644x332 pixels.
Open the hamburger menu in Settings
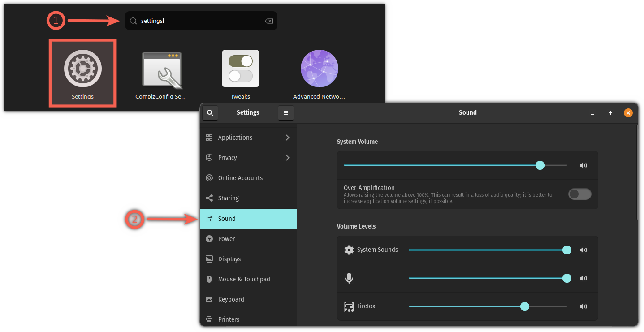point(285,112)
